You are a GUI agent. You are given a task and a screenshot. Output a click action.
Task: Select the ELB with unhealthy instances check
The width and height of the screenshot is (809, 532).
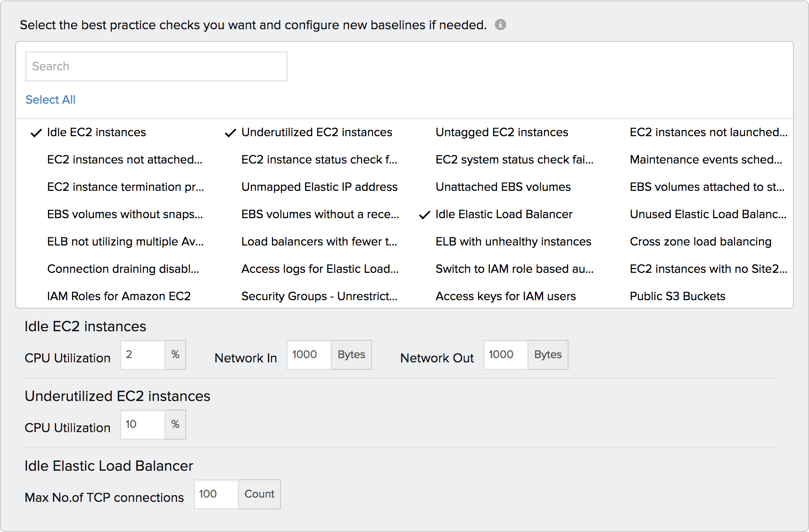(513, 242)
